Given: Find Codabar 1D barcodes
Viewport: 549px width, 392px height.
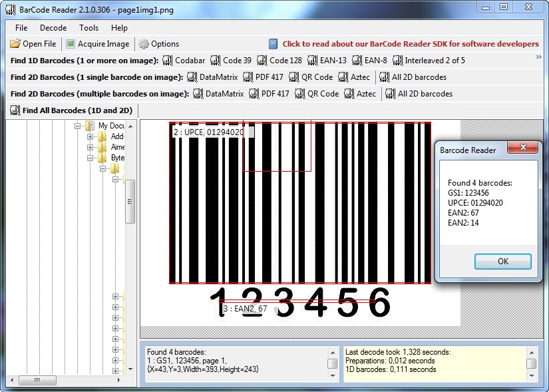Looking at the screenshot, I should coord(184,61).
